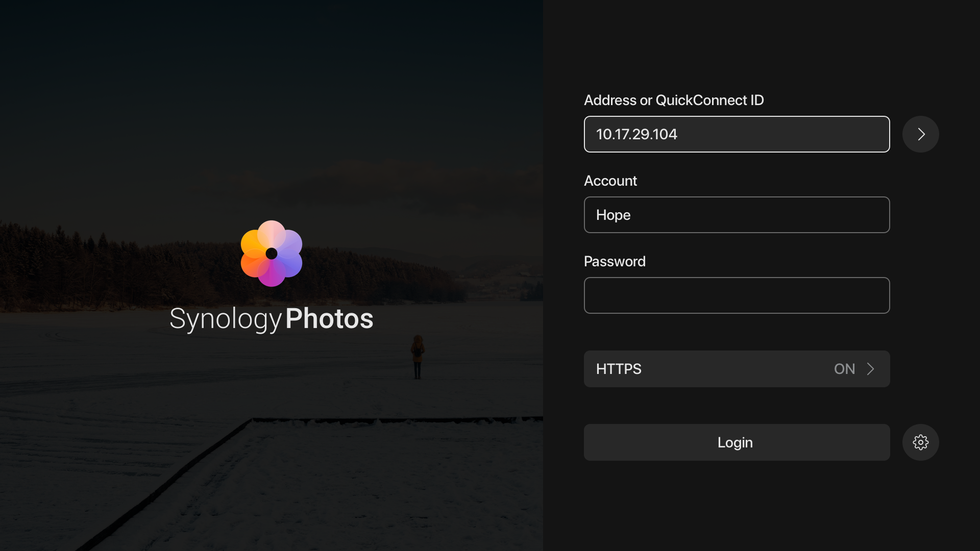Click the round arrow button beside the address field

click(x=920, y=134)
